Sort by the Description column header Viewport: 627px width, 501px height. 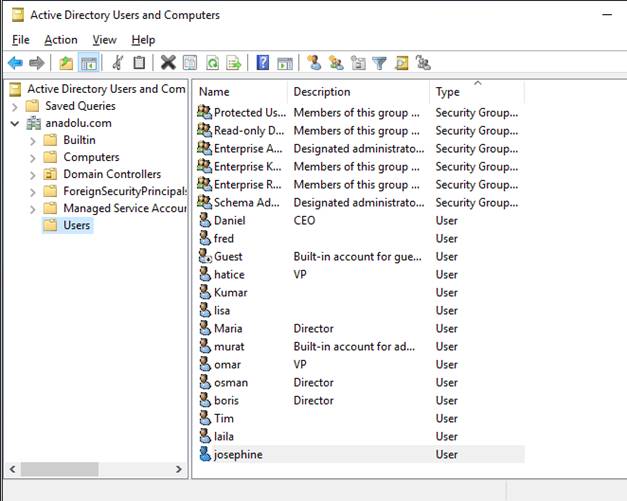359,92
